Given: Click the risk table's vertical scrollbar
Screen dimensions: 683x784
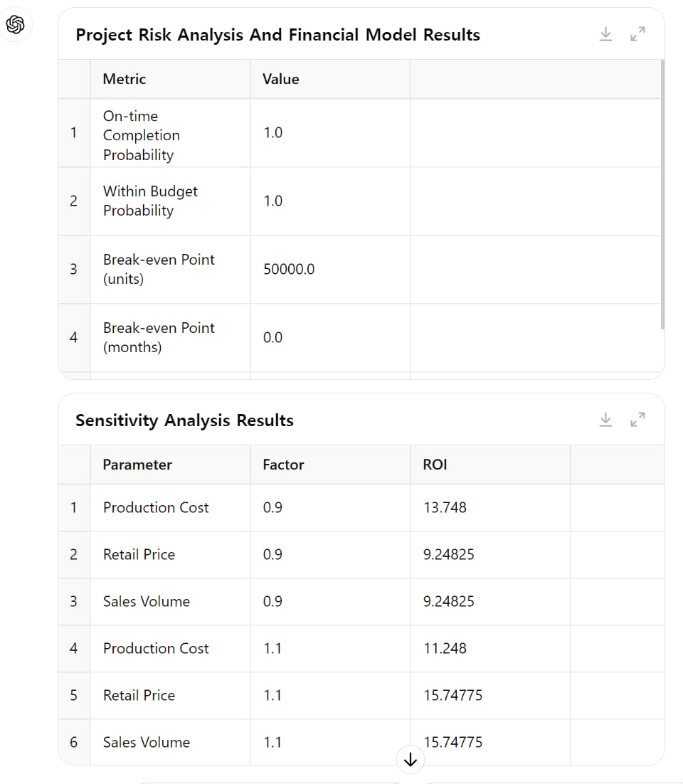Looking at the screenshot, I should pyautogui.click(x=662, y=192).
